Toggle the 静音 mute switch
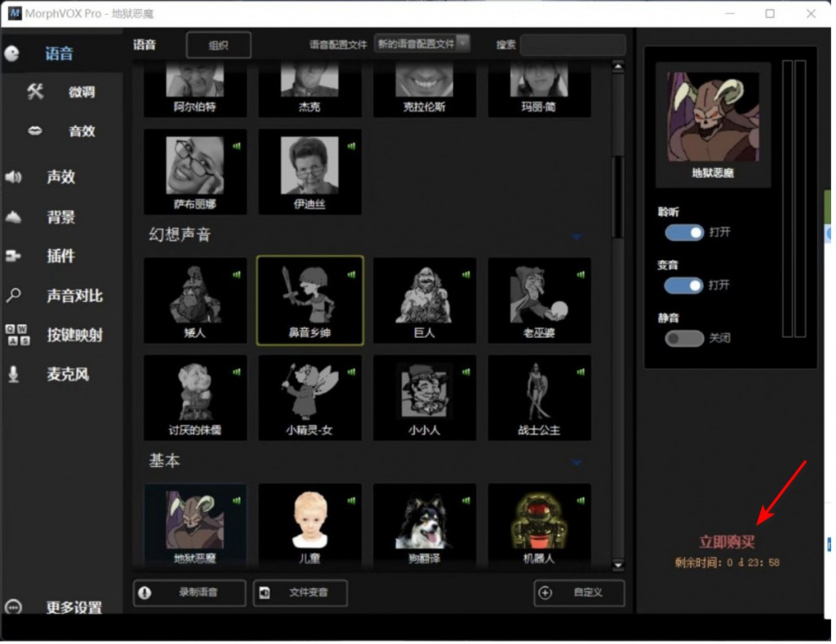The width and height of the screenshot is (836, 644). [x=684, y=338]
